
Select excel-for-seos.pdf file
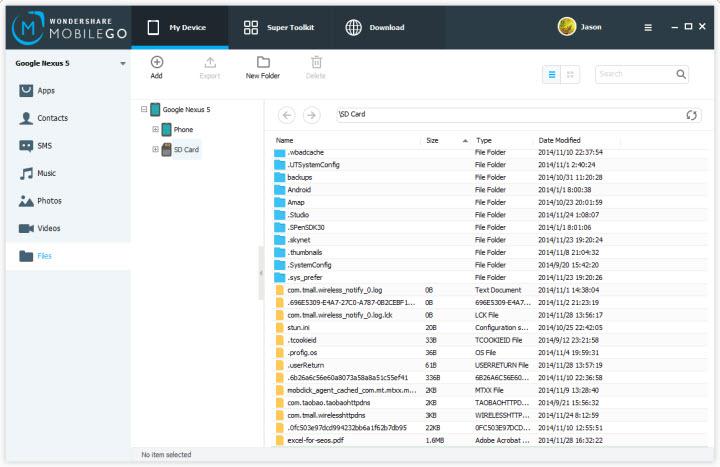pyautogui.click(x=489, y=440)
